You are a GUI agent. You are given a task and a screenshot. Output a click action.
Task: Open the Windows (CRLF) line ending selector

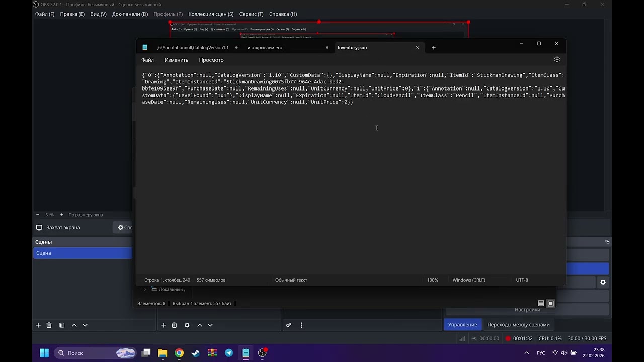click(468, 280)
